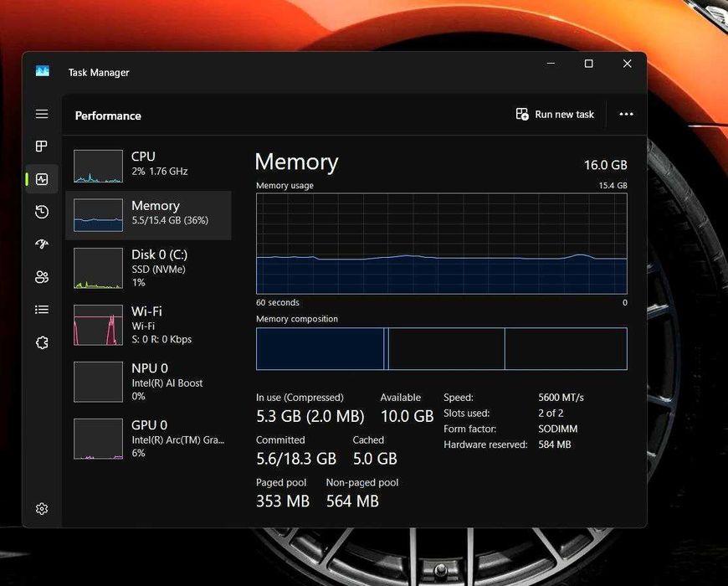Screen dimensions: 728x586
Task: Click the Available value 10.0 GB
Action: point(408,416)
